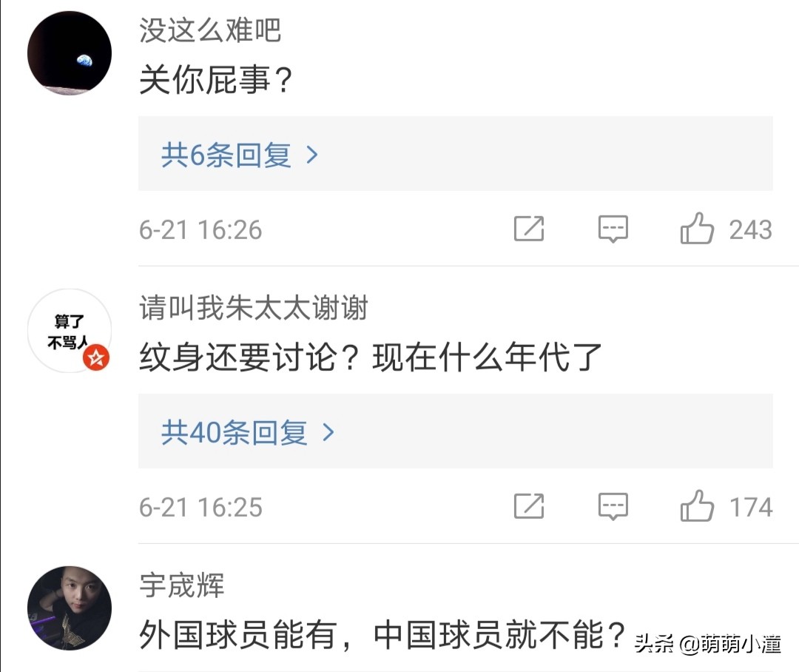Open the reply bubble icon on the first comment

[613, 229]
